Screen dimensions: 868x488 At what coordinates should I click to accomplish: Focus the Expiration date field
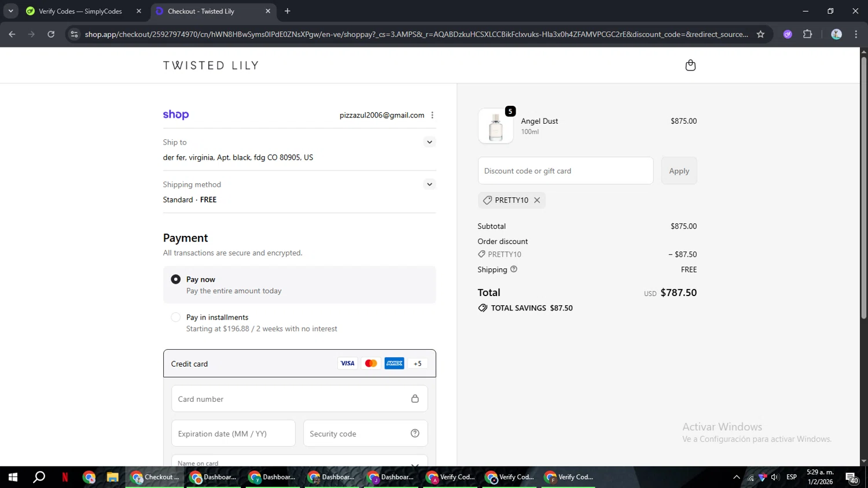(233, 434)
